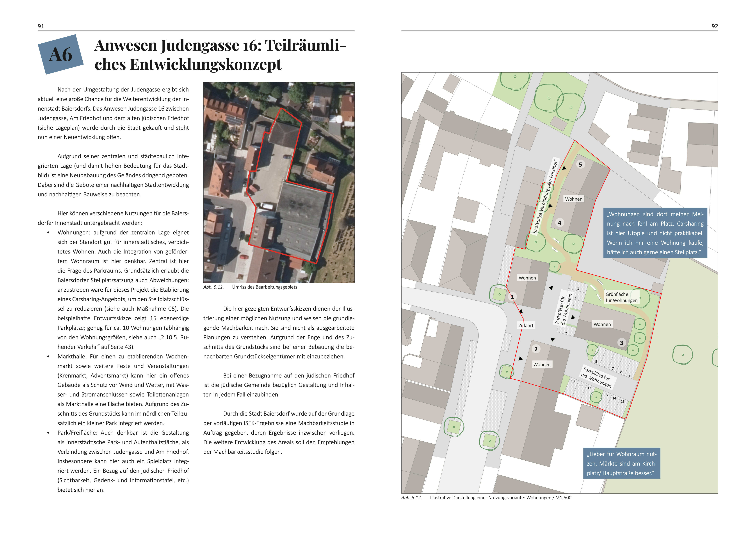Click parking space number 15
The image size is (756, 535).
[623, 402]
